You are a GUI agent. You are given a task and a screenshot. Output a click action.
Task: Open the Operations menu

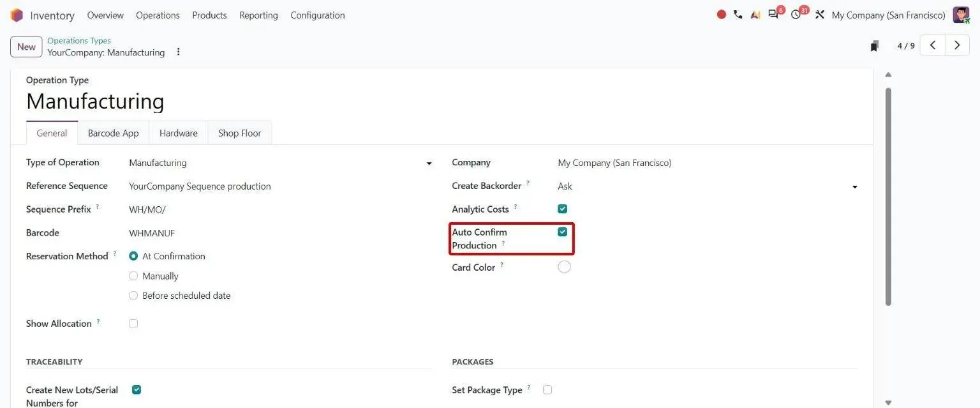pyautogui.click(x=158, y=15)
